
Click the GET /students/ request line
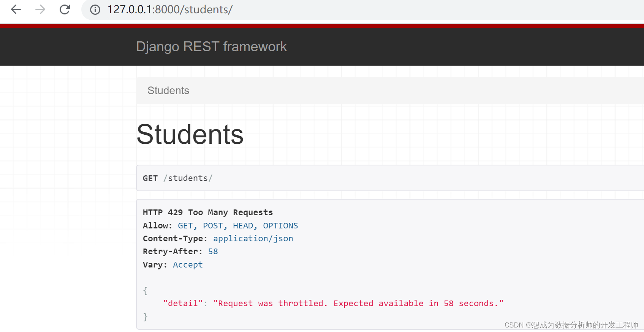click(x=178, y=178)
